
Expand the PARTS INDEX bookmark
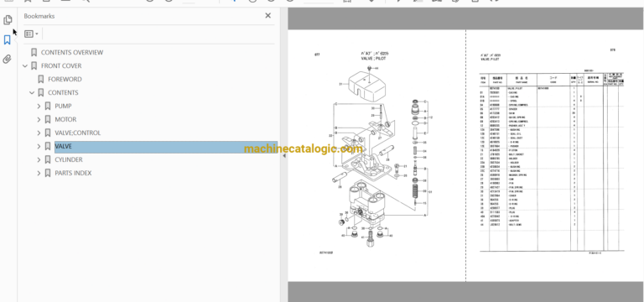(39, 174)
